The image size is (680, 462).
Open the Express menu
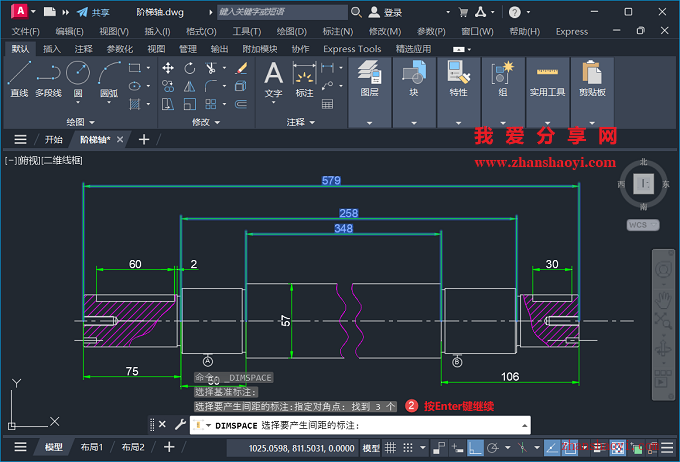pos(572,31)
